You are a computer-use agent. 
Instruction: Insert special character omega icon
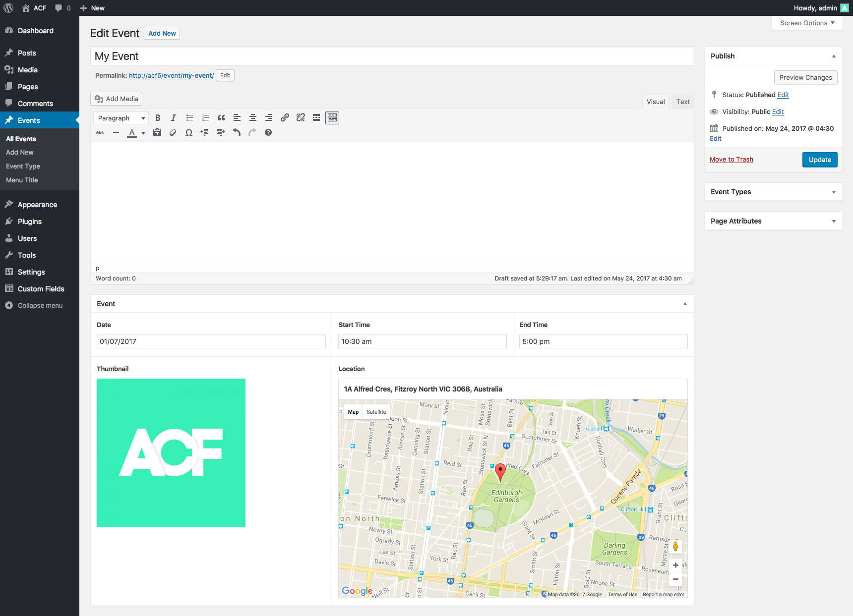point(189,133)
